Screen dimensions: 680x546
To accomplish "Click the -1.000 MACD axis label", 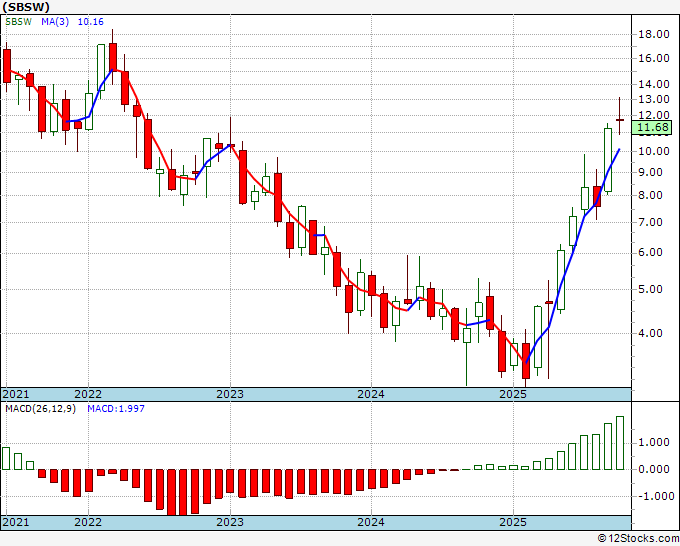I will (x=655, y=497).
